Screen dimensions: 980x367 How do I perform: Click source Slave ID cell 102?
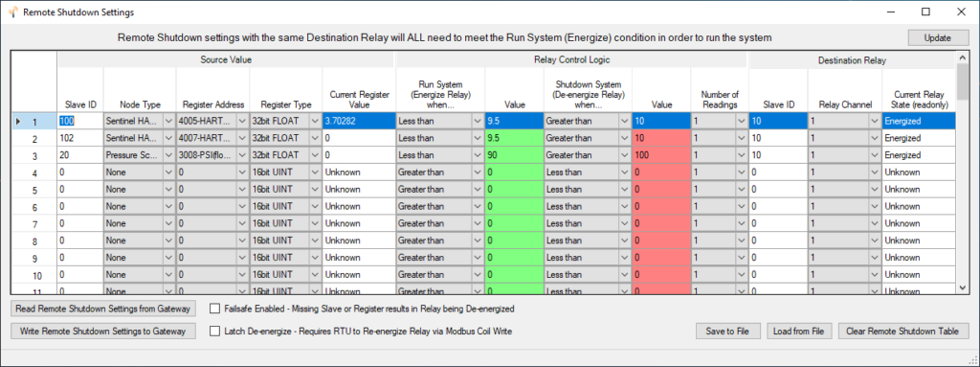pyautogui.click(x=79, y=138)
